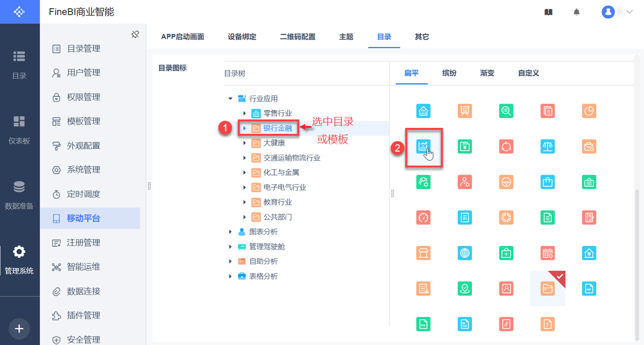Expand the 图表分析 directory node
The image size is (644, 345).
pyautogui.click(x=230, y=232)
